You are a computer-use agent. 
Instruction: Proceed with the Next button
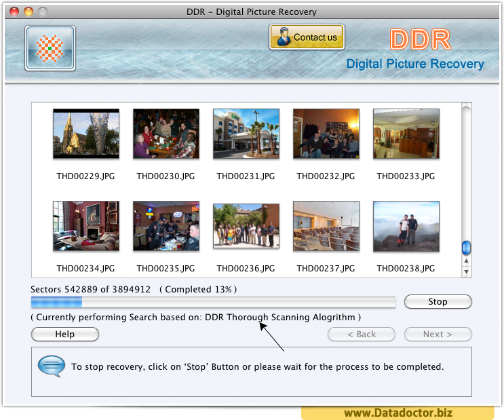pyautogui.click(x=438, y=334)
